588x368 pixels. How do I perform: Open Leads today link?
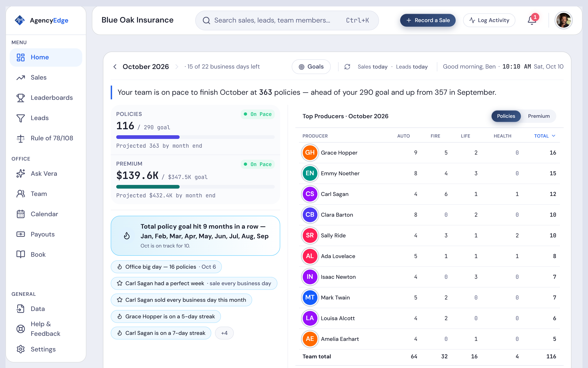click(412, 67)
